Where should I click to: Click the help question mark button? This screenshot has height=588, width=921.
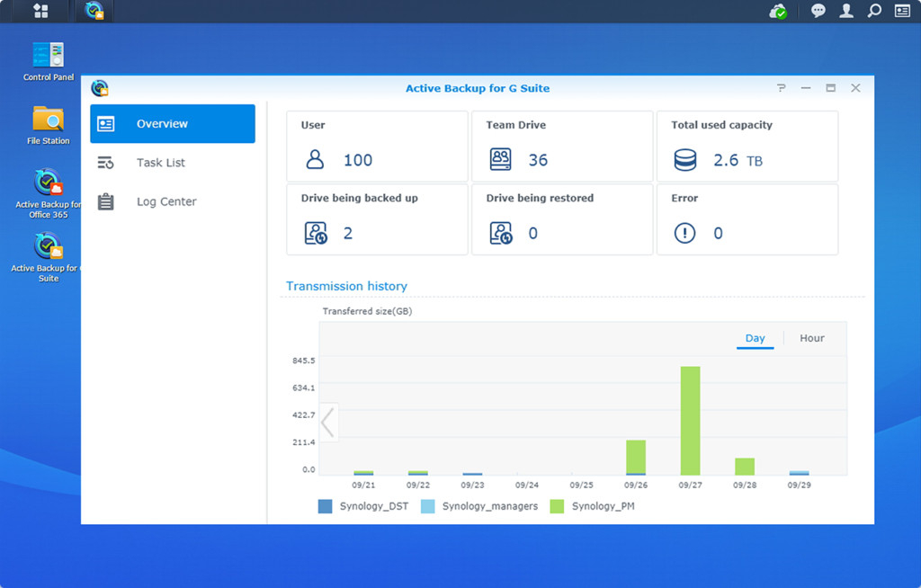coord(780,87)
